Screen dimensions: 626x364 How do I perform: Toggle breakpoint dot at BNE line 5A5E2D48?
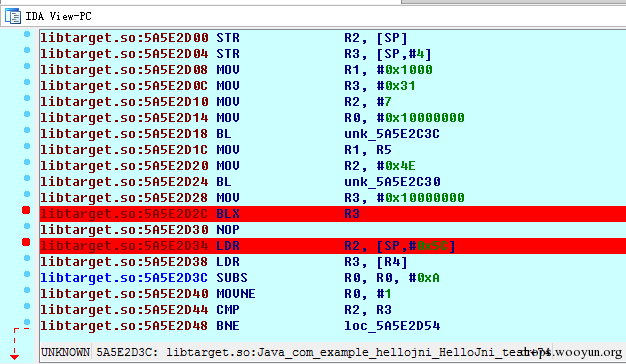coord(27,322)
